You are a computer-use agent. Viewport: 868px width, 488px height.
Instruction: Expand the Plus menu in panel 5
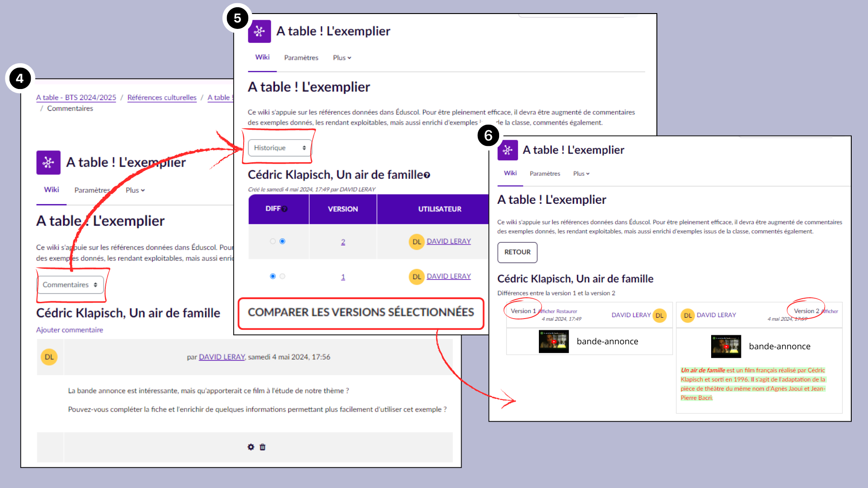(342, 58)
